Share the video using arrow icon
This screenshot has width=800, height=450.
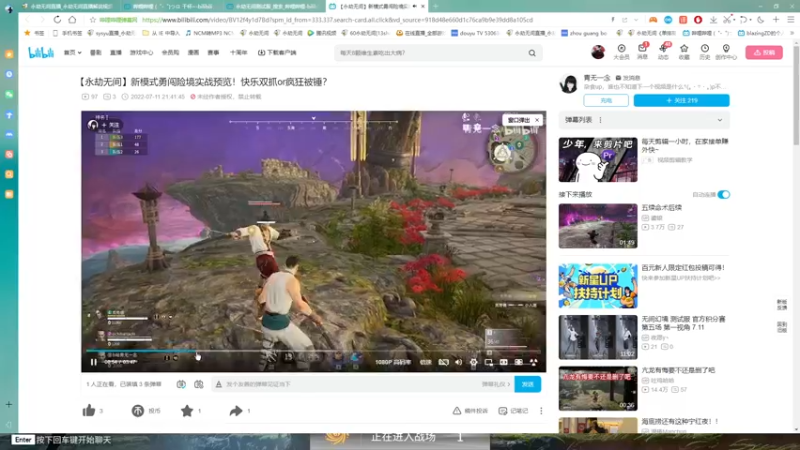point(236,411)
